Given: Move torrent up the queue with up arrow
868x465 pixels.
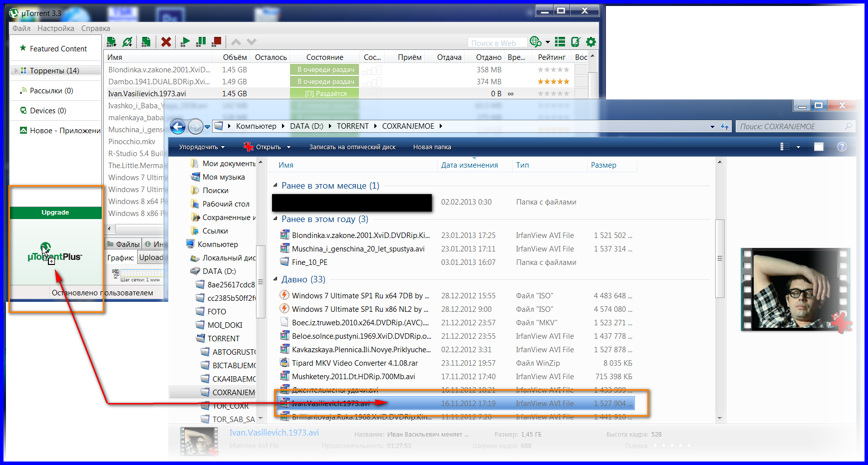Looking at the screenshot, I should pos(236,42).
